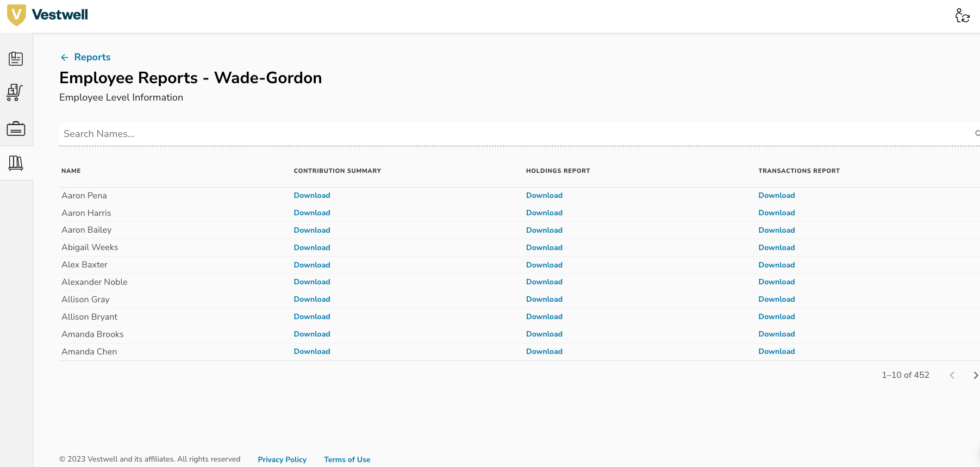This screenshot has height=467, width=980.
Task: Open the user switch icon at top right
Action: (x=962, y=15)
